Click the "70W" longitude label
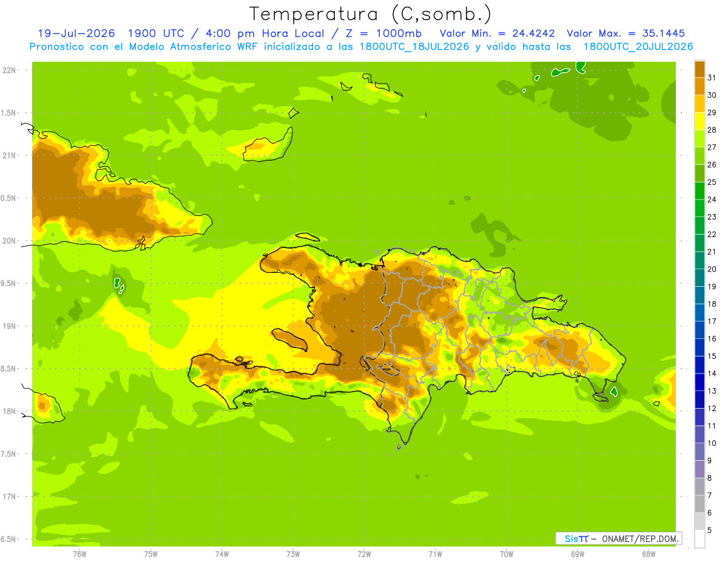Image resolution: width=728 pixels, height=562 pixels. click(506, 554)
